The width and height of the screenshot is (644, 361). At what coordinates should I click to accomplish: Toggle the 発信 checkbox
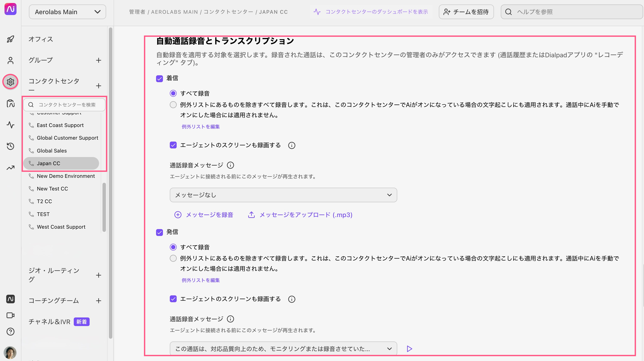click(x=159, y=233)
